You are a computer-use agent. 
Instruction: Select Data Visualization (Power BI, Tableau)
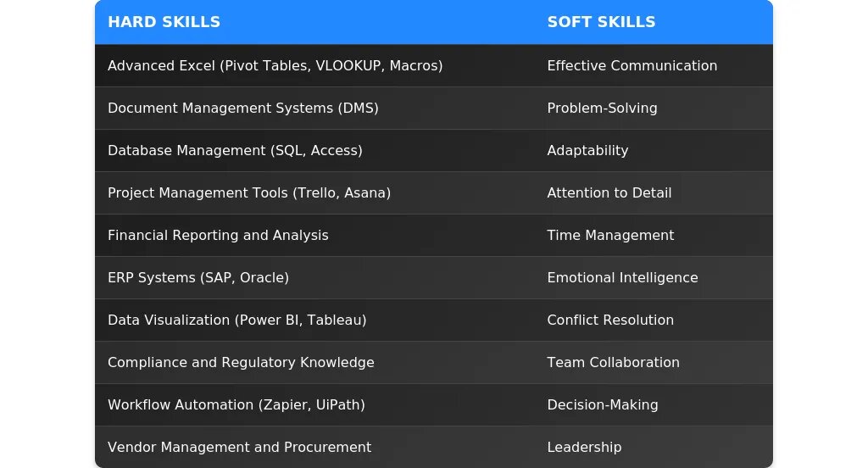[x=236, y=320]
